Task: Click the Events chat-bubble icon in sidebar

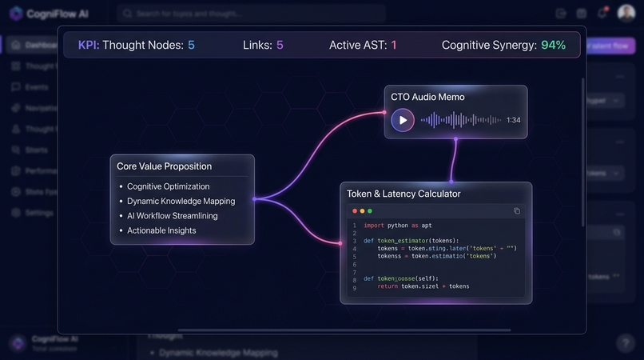Action: pos(16,87)
